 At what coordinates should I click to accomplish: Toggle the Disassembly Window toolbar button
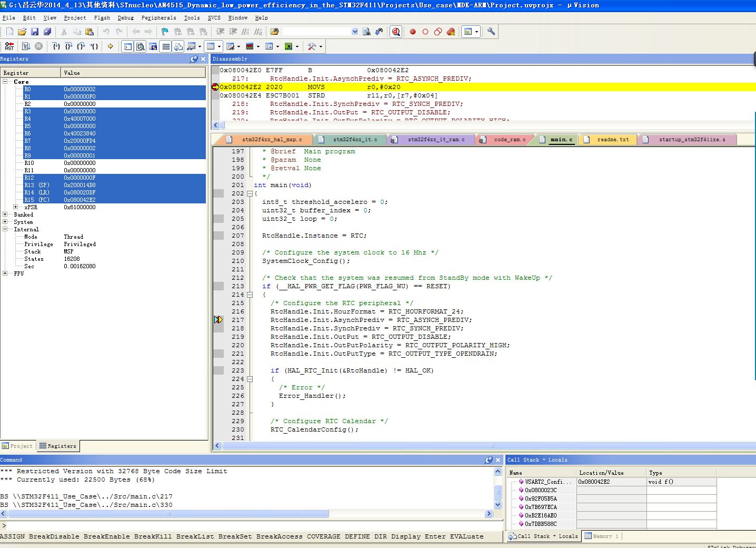pos(141,46)
